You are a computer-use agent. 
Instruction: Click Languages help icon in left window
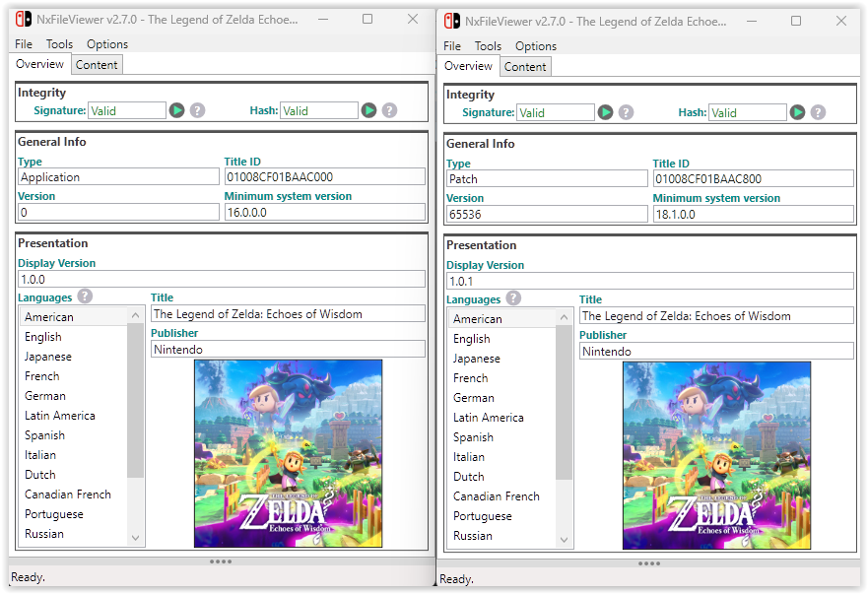(x=85, y=297)
